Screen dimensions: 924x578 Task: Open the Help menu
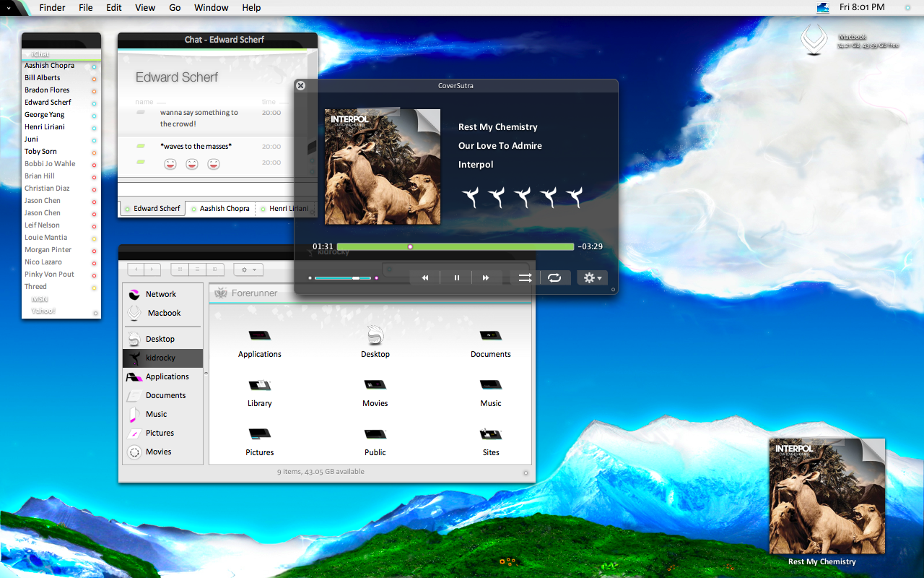pos(251,8)
